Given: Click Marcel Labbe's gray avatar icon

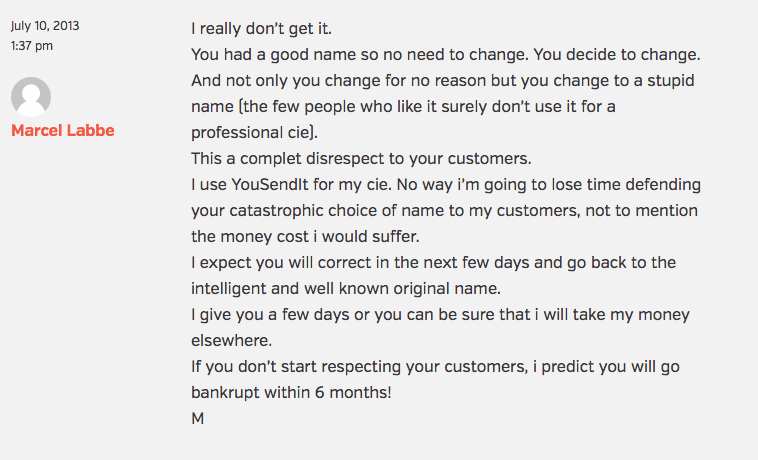Looking at the screenshot, I should click(x=31, y=97).
